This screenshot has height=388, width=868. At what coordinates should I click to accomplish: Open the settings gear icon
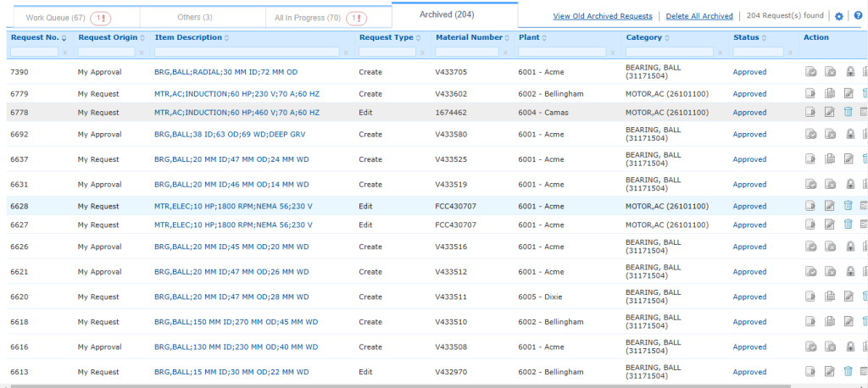[x=838, y=16]
